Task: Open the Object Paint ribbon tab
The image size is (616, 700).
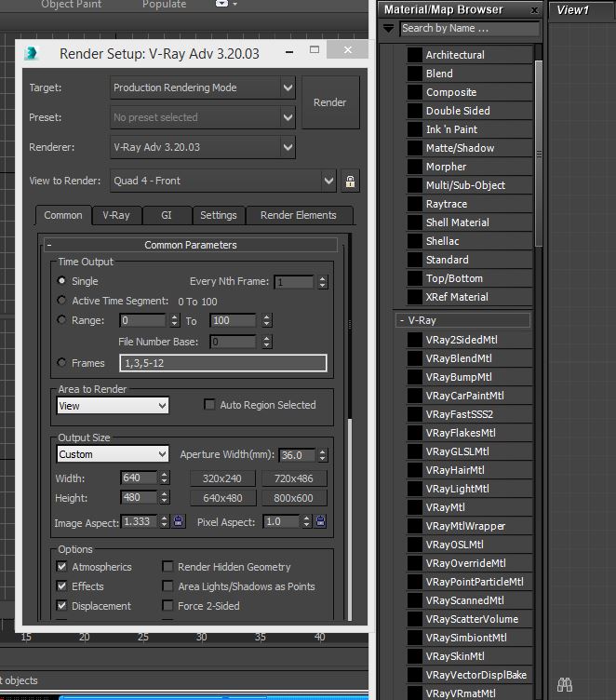Action: coord(72,5)
